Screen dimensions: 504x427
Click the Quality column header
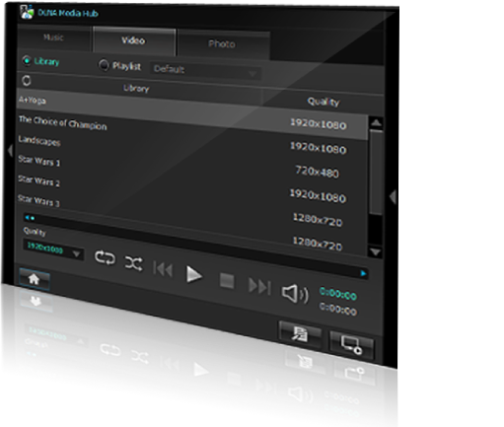[x=324, y=102]
